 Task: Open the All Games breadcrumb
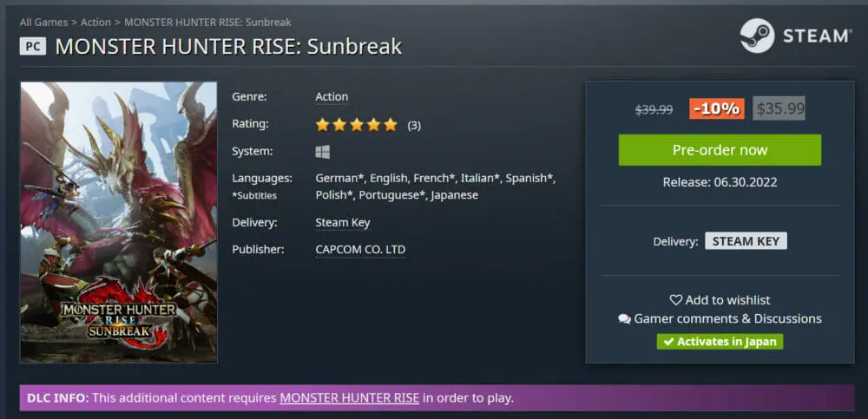point(43,22)
